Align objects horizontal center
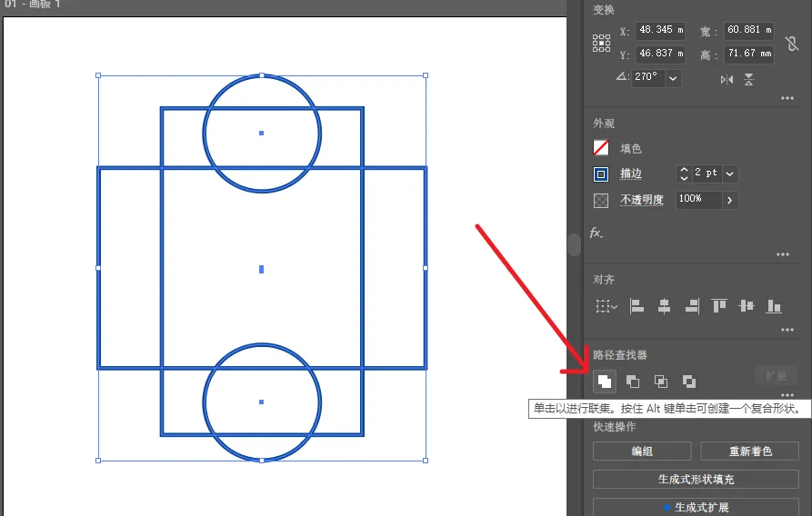Screen dimensions: 812x516 tap(664, 306)
